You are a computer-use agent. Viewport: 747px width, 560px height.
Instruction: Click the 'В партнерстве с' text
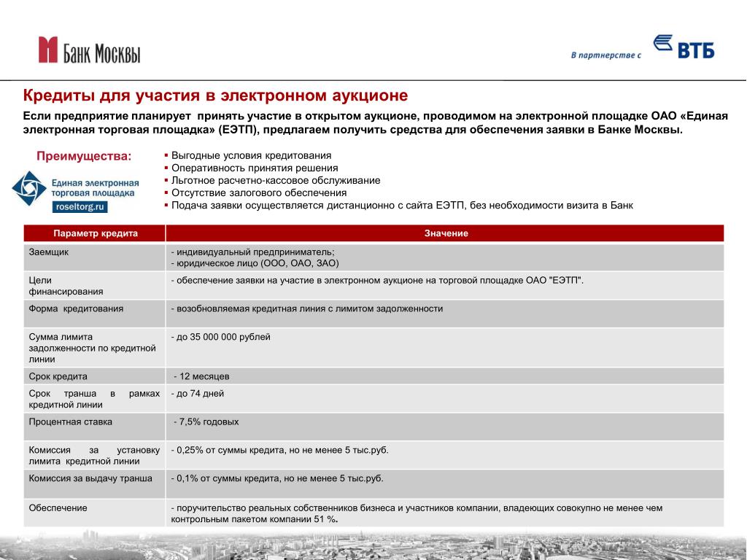click(x=606, y=55)
